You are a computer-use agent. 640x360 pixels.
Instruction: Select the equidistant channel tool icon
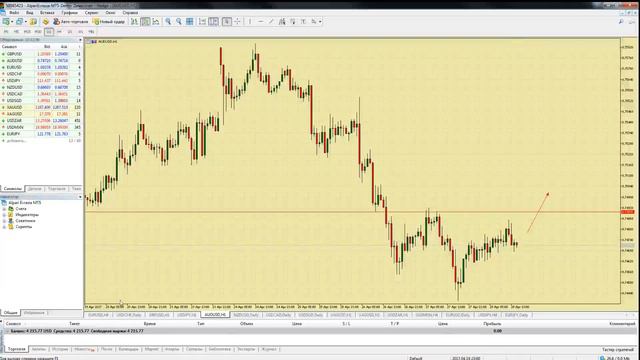point(282,22)
